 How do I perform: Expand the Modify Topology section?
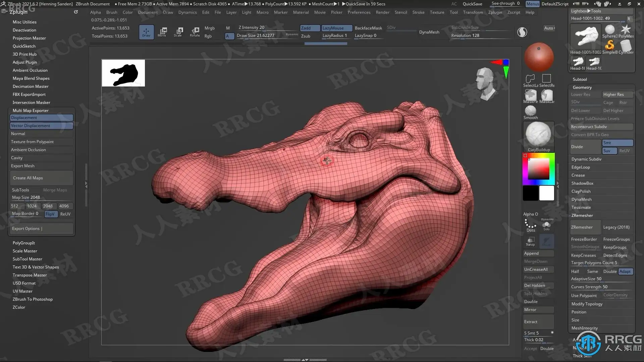click(x=587, y=304)
